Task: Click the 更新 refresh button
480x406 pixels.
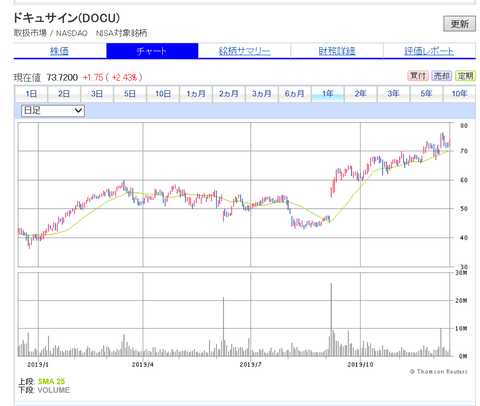Action: 459,24
